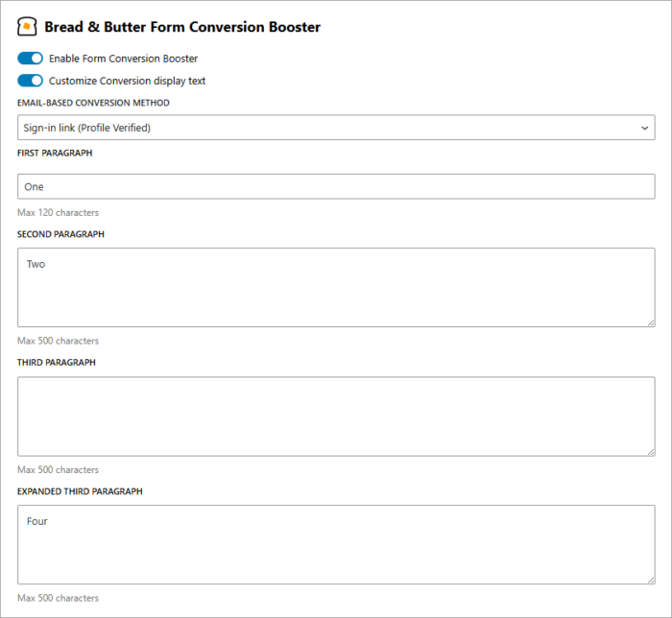The image size is (672, 618).
Task: Click the resize handle of the Second Paragraph box
Action: [651, 322]
